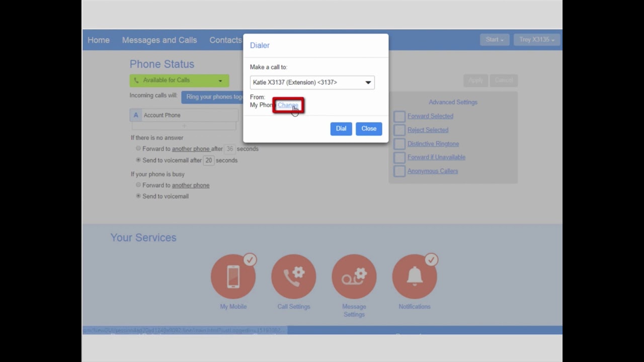
Task: Tick the Reject Selected checkbox
Action: tap(399, 130)
